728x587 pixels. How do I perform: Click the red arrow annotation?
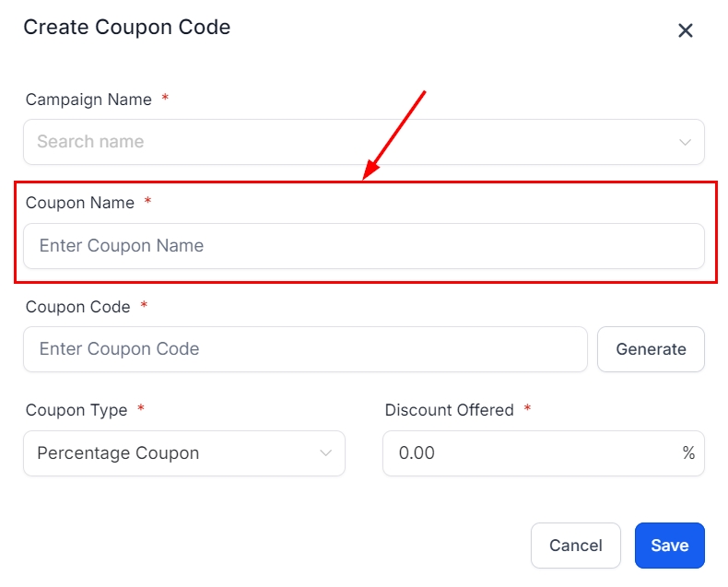[394, 134]
